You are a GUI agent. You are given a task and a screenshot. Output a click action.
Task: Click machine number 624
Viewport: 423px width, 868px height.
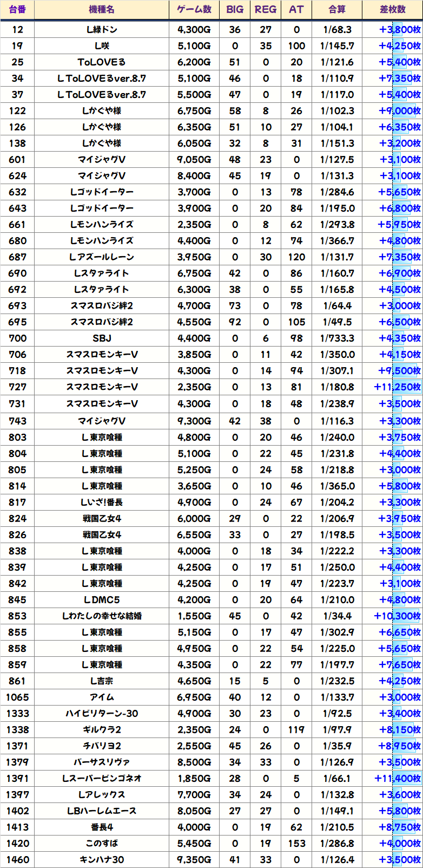17,176
